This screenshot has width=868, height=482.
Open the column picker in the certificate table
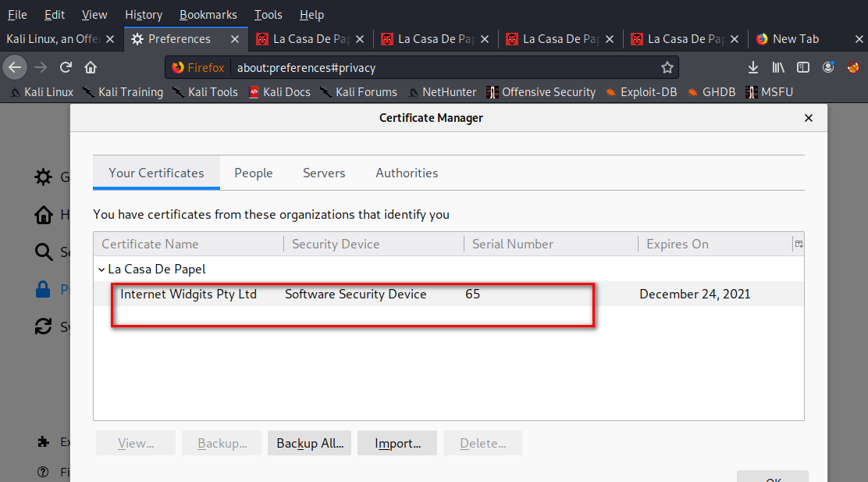[799, 244]
